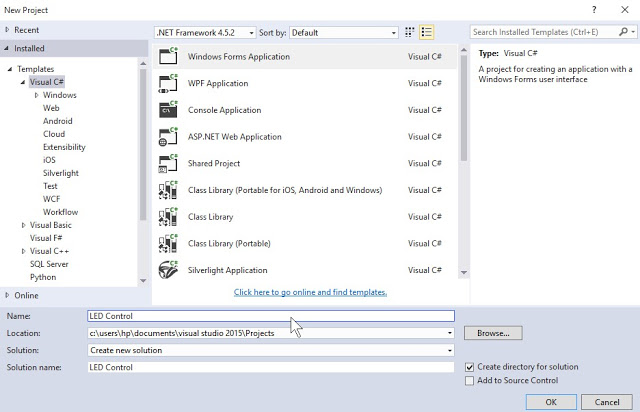The image size is (640, 412).
Task: Select SQL Server in templates tree
Action: pos(49,264)
